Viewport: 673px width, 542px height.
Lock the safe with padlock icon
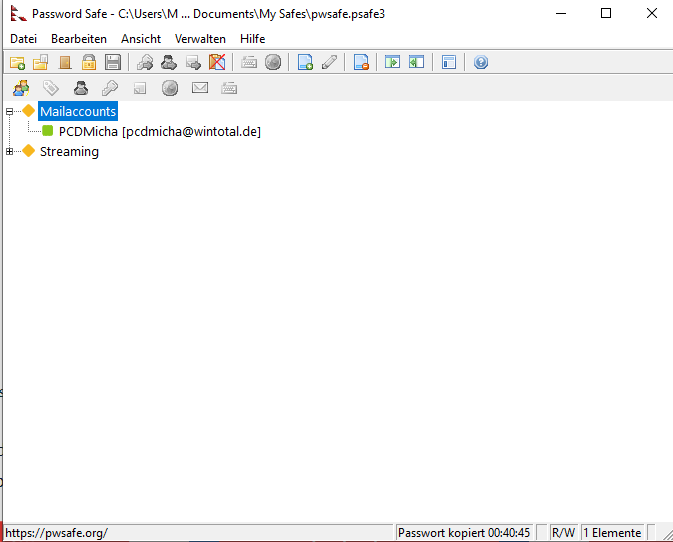[89, 63]
